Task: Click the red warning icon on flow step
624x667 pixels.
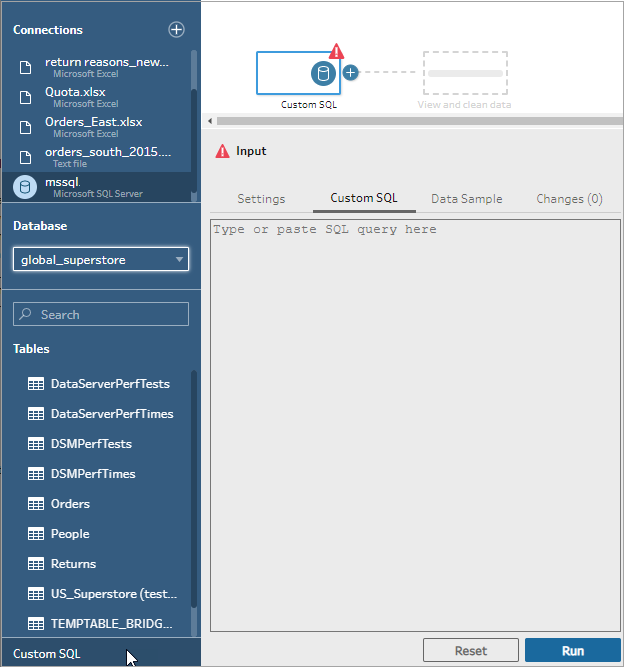Action: [x=336, y=51]
